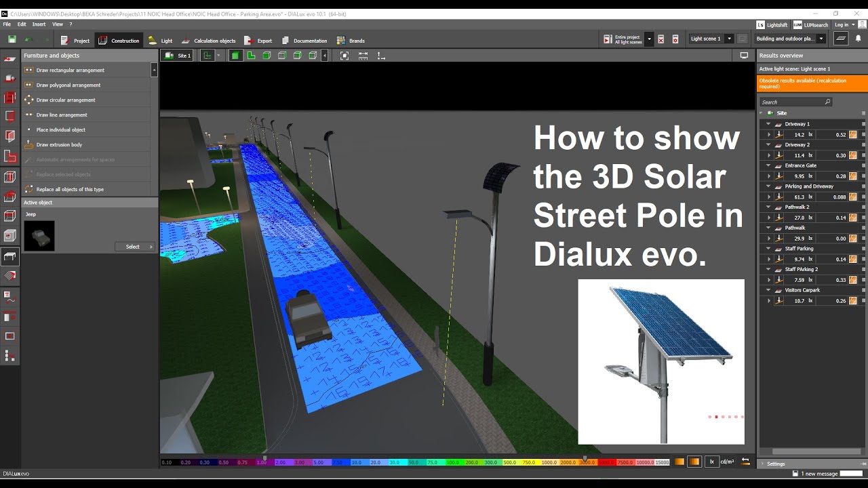Viewport: 868px width, 488px height.
Task: Switch to the Export tab
Action: [x=258, y=41]
